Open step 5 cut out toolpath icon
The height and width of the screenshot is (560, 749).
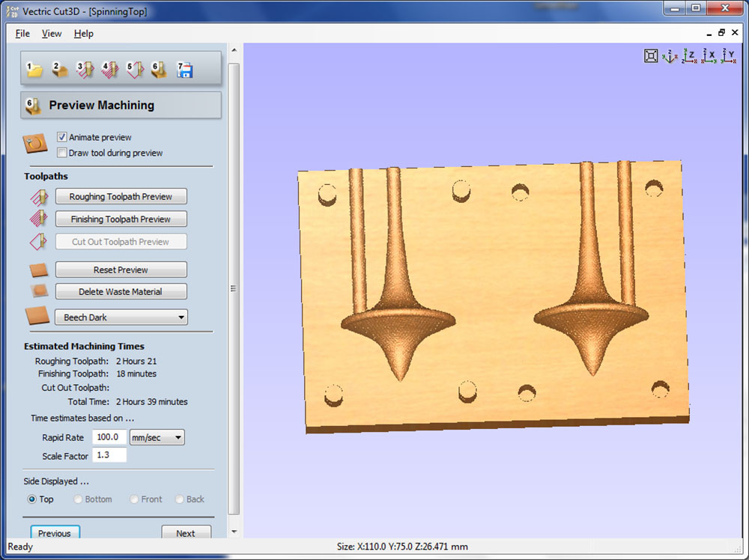coord(135,70)
